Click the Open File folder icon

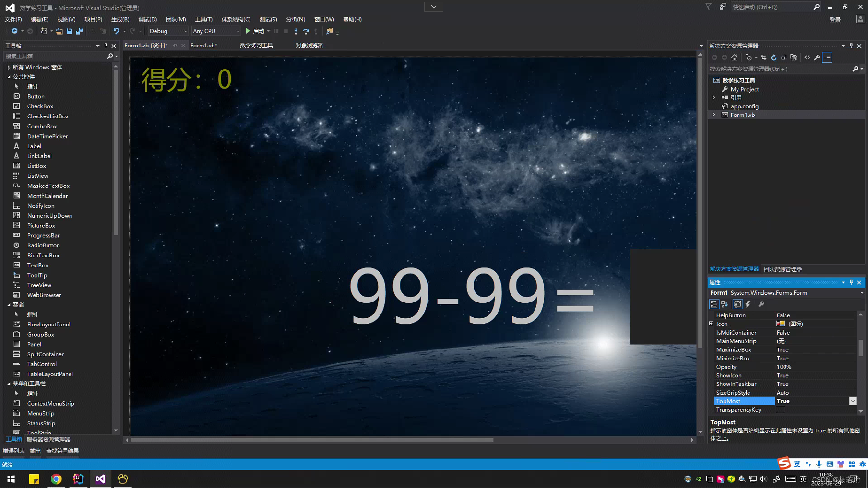(x=59, y=31)
